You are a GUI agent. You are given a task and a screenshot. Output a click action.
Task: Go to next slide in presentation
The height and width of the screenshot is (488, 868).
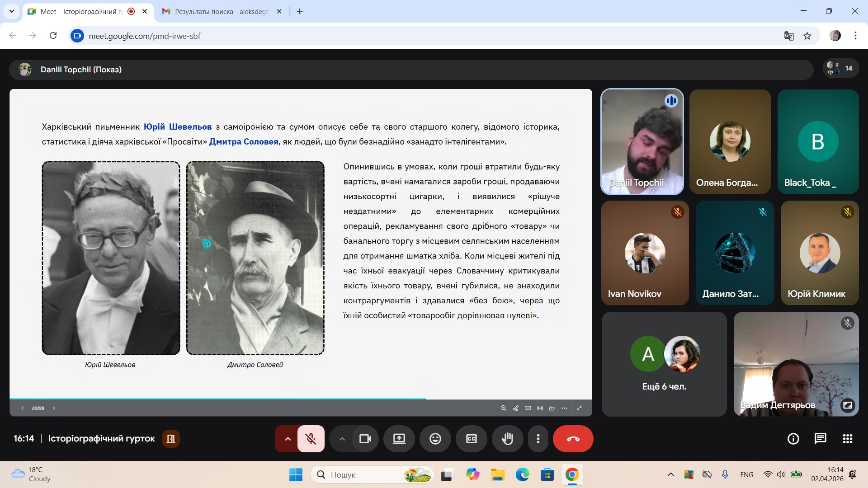(54, 408)
